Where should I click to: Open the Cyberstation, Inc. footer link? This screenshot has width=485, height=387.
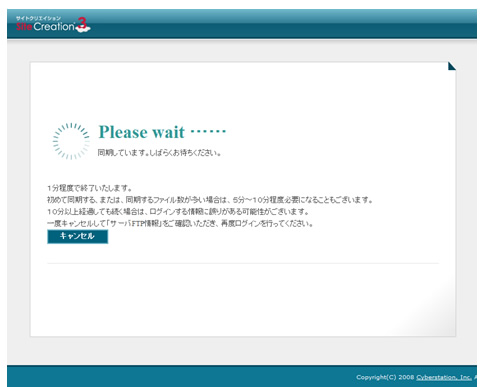pyautogui.click(x=444, y=377)
